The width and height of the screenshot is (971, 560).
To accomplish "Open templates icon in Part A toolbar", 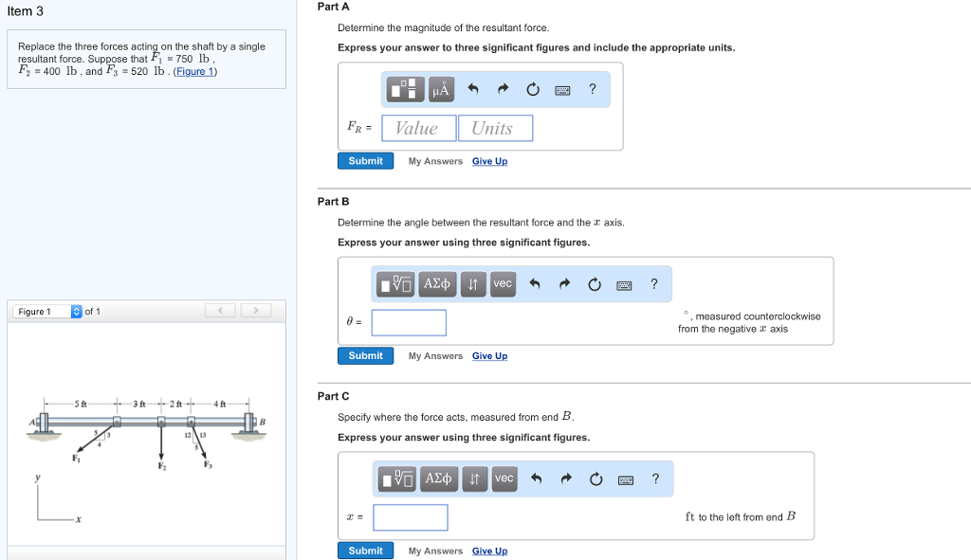I will [x=406, y=89].
